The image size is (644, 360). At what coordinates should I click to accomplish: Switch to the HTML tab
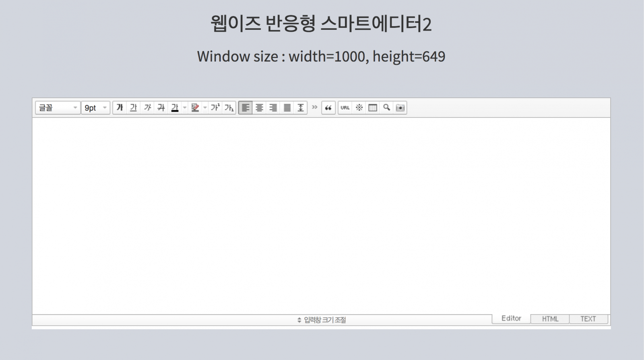click(x=550, y=319)
